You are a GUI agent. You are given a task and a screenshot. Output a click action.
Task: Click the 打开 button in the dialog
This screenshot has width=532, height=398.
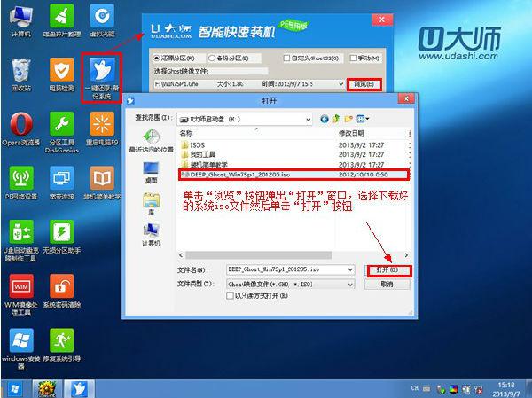tap(387, 270)
